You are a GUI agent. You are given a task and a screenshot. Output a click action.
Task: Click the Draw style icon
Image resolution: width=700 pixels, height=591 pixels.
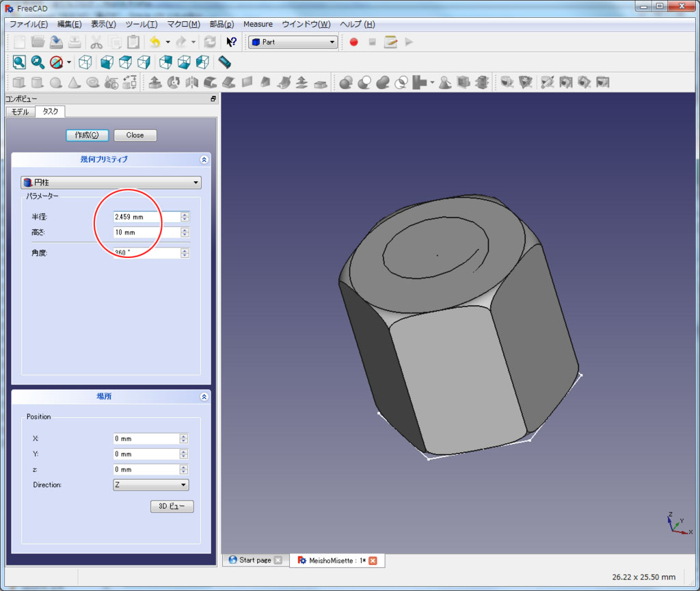click(56, 62)
